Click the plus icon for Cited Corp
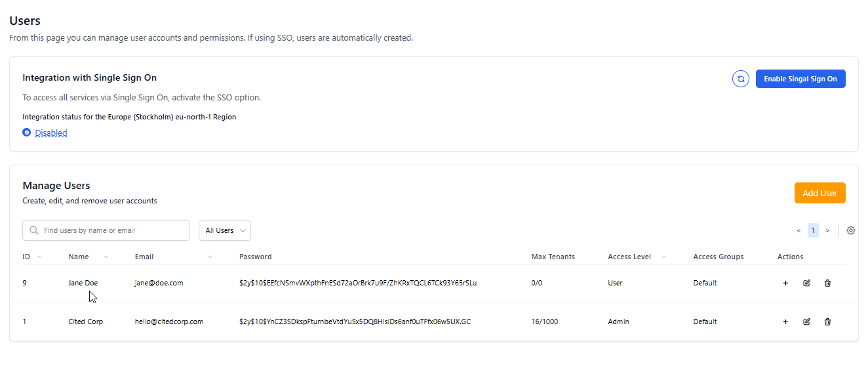 pyautogui.click(x=785, y=322)
